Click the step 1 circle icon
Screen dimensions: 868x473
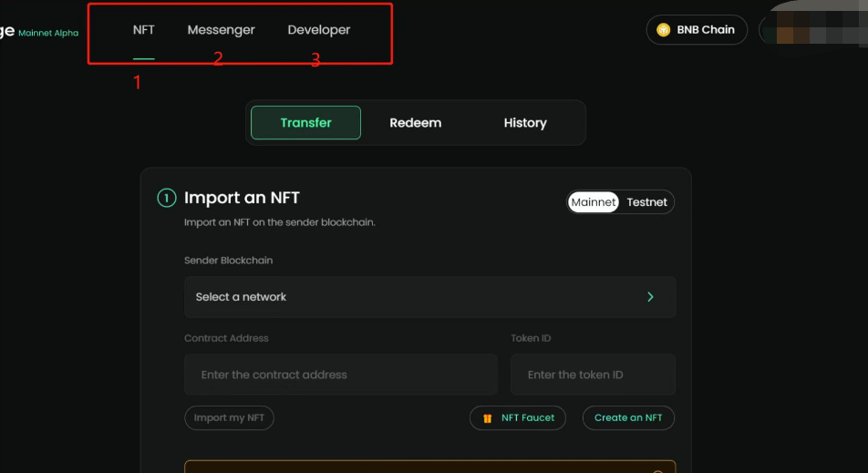click(x=167, y=198)
